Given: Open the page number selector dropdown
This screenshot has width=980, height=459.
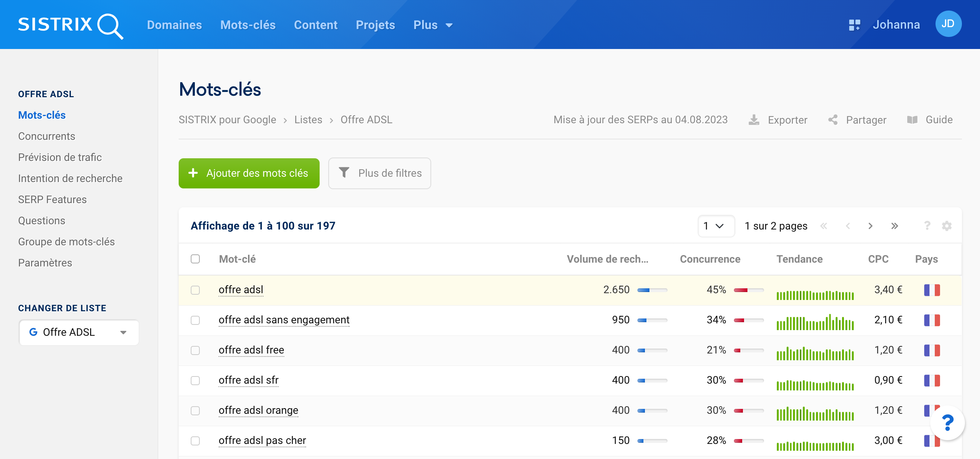Looking at the screenshot, I should (716, 226).
